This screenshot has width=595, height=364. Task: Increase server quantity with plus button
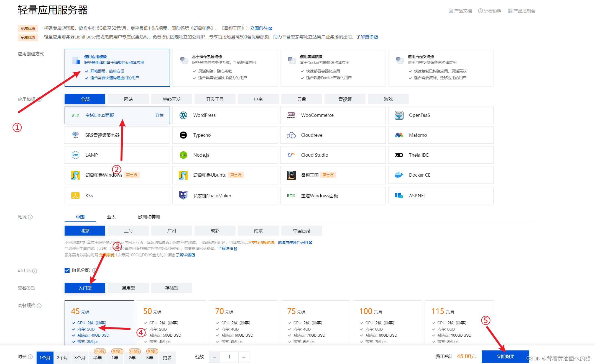(x=244, y=357)
